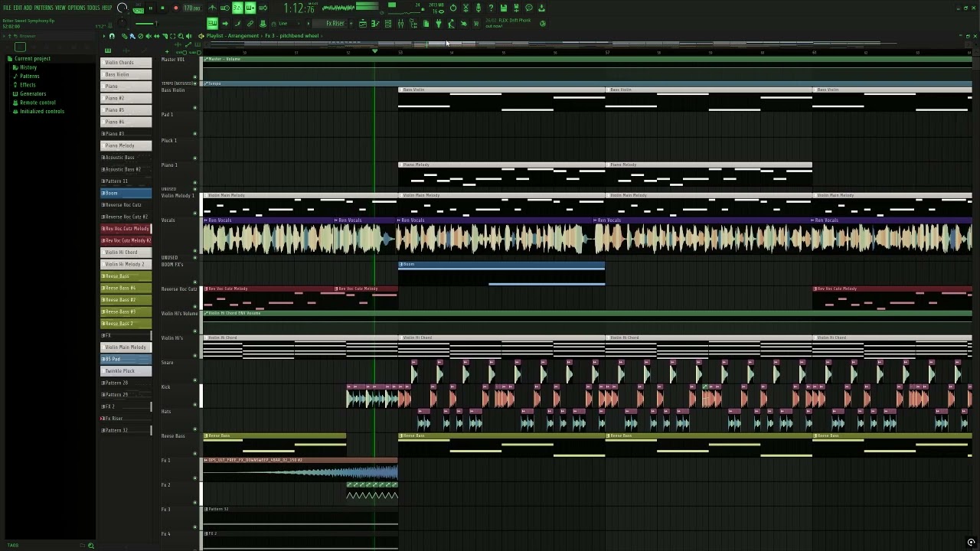Toggle pattern/song mode button
The image size is (980, 551).
pos(138,8)
